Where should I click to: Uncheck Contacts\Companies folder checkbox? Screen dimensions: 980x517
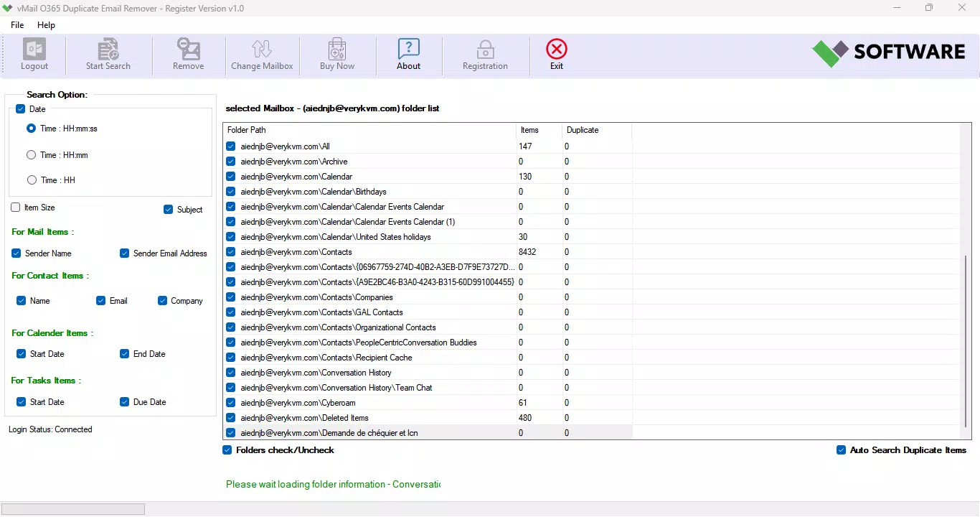point(230,297)
